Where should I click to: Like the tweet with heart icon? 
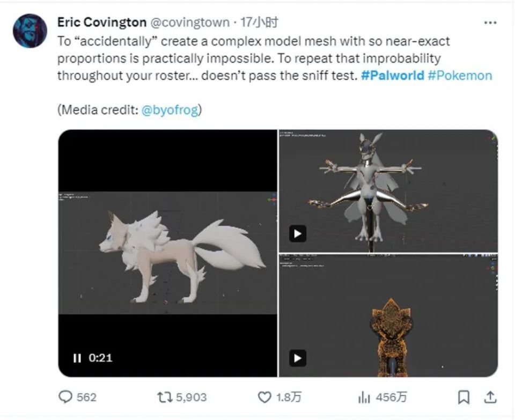[x=265, y=397]
